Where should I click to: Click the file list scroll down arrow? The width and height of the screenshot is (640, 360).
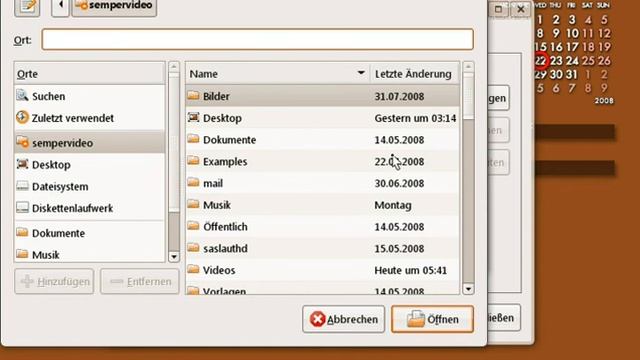click(469, 289)
